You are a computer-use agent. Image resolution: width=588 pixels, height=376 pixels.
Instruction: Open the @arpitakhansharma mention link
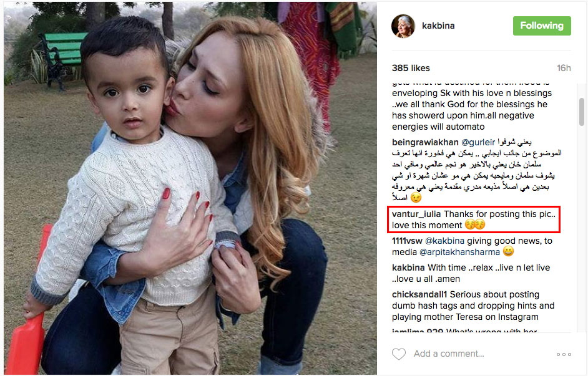[459, 253]
